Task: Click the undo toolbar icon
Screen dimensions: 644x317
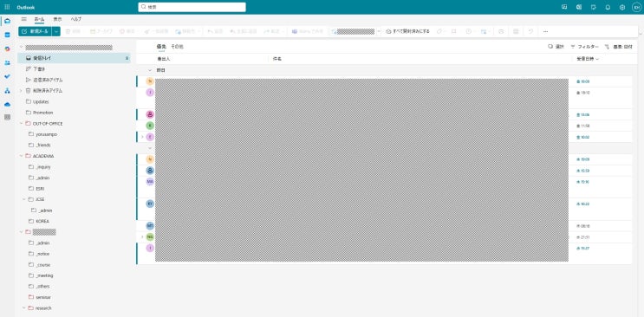Action: 530,31
